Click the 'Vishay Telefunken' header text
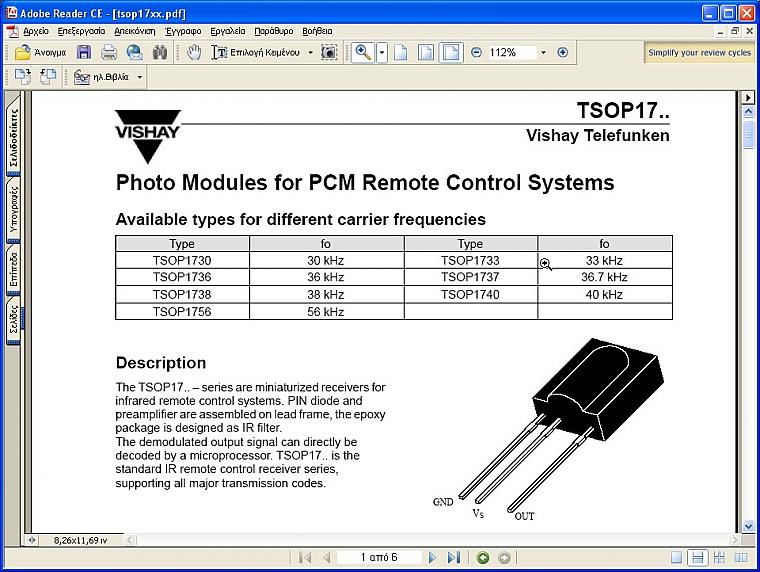 point(598,135)
